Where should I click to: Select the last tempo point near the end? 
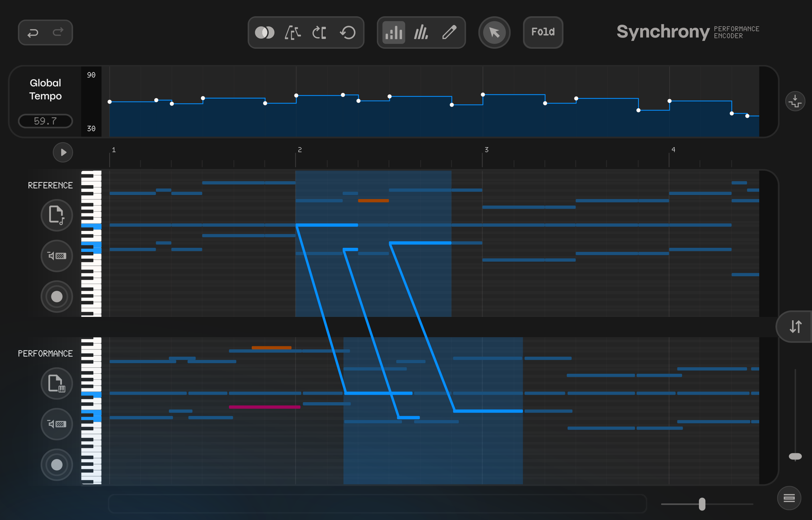click(x=747, y=116)
